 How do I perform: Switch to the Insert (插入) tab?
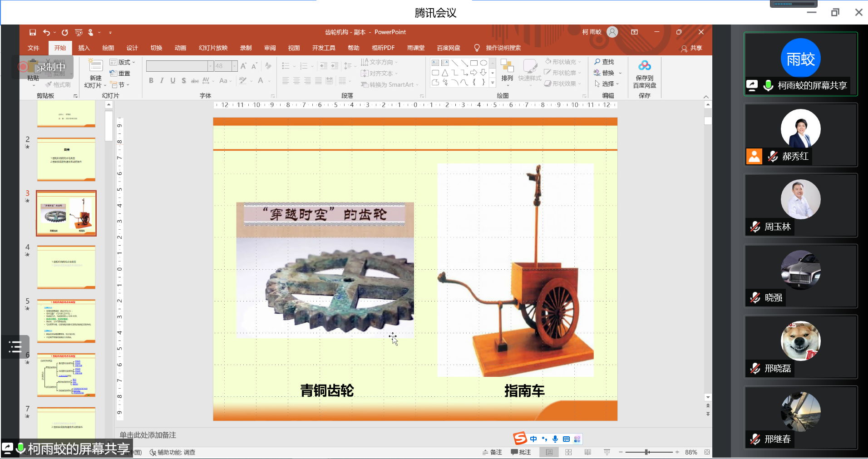[84, 48]
